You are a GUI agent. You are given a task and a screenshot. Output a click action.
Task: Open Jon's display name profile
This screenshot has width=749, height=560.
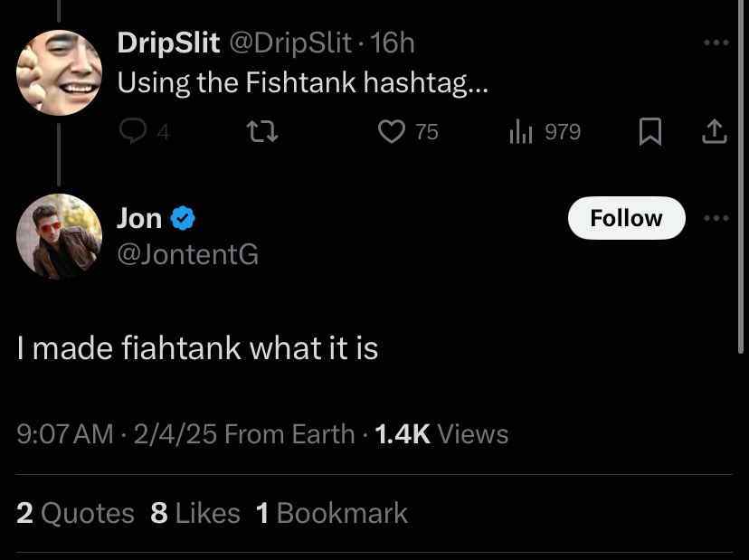(139, 218)
